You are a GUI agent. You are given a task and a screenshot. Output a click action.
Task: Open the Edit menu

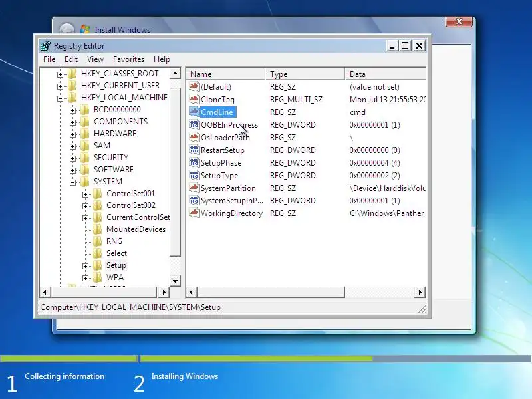71,59
